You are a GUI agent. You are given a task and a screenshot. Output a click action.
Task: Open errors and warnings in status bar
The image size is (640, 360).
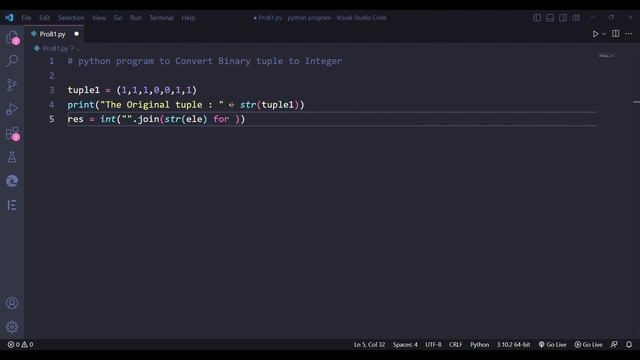pos(20,344)
